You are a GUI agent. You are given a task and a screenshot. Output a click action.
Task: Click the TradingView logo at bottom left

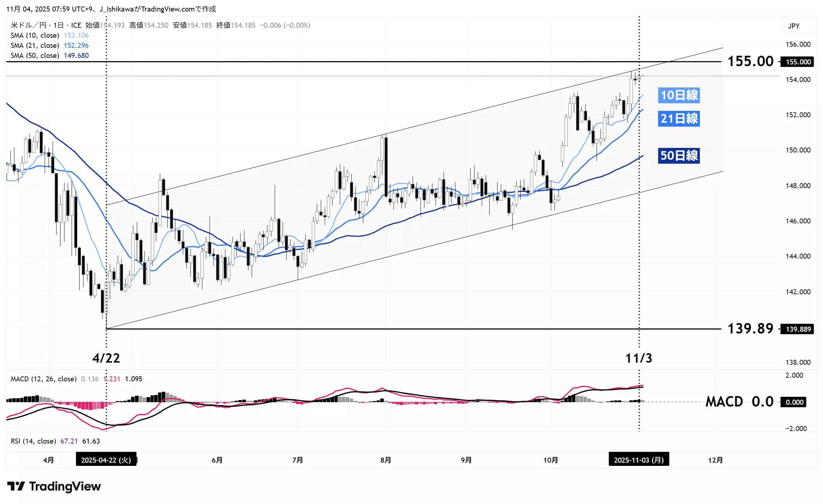pos(54,486)
